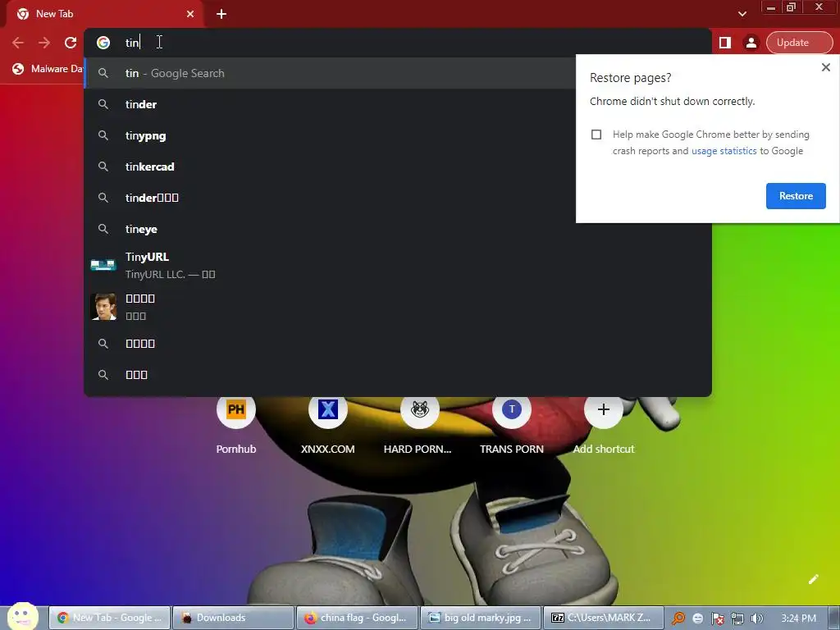This screenshot has height=630, width=840.
Task: Open a new tab with plus button
Action: tap(221, 14)
